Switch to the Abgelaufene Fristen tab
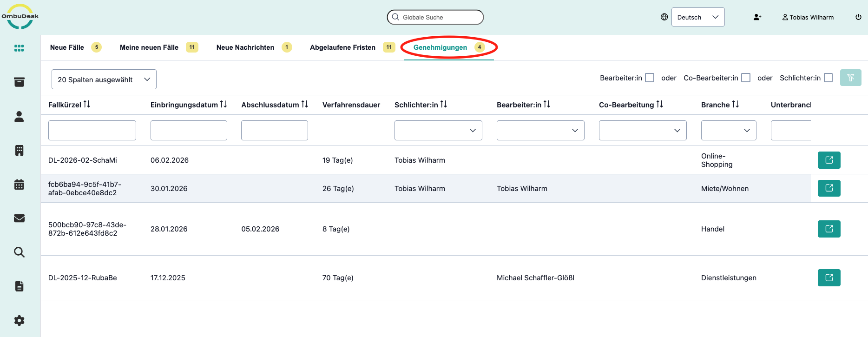 coord(342,47)
